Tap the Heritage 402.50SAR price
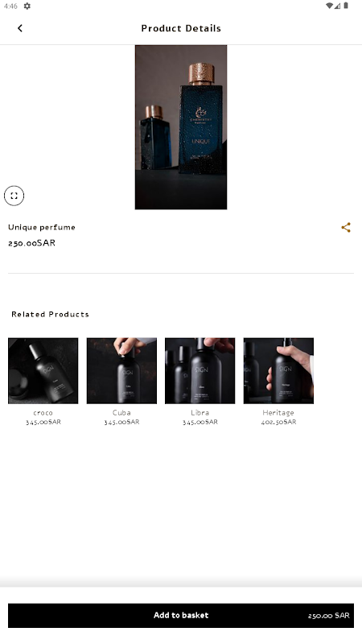The height and width of the screenshot is (644, 362). click(278, 422)
